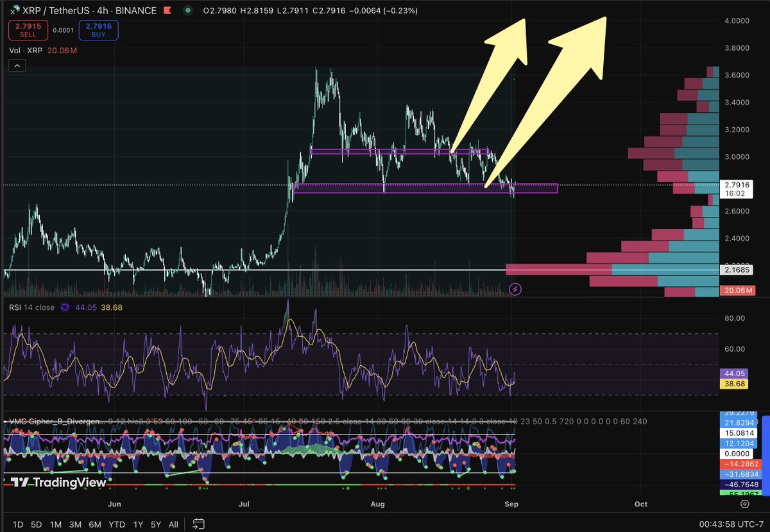This screenshot has height=532, width=770.
Task: Click the lightning bolt trading icon on chart
Action: pyautogui.click(x=516, y=289)
